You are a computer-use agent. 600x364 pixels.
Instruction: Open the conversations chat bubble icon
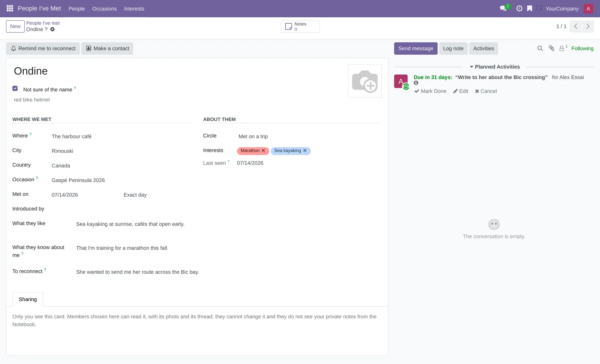tap(503, 8)
